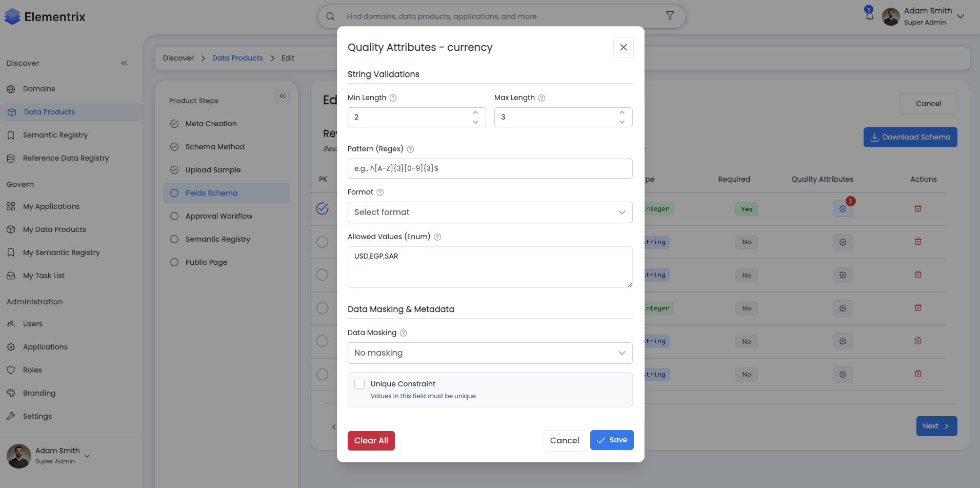Screen dimensions: 980x488
Task: Enable the Unique Constraint checkbox
Action: [360, 384]
